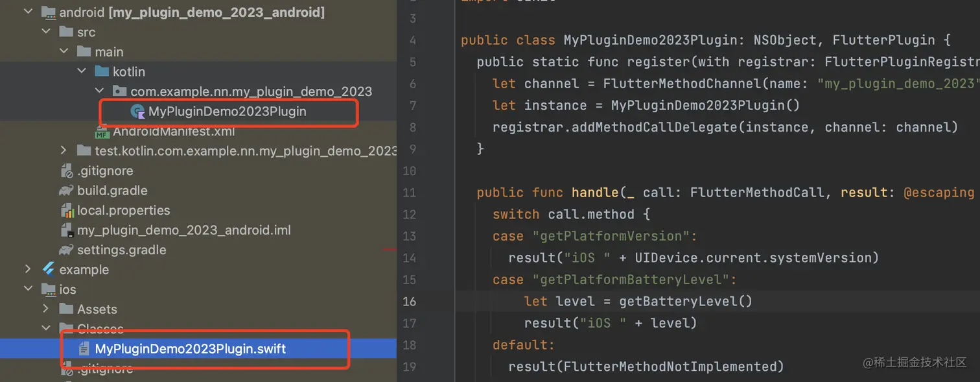
Task: Select the main folder row
Action: coord(198,51)
